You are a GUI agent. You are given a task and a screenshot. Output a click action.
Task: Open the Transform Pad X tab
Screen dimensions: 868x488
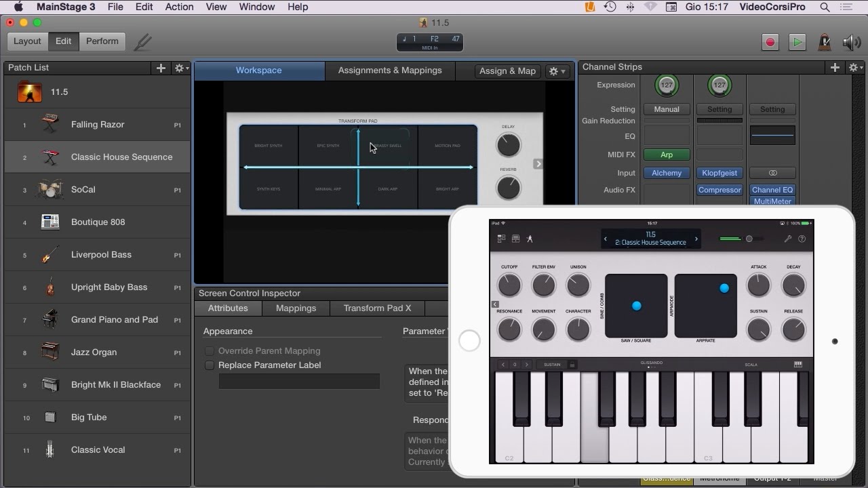point(377,308)
